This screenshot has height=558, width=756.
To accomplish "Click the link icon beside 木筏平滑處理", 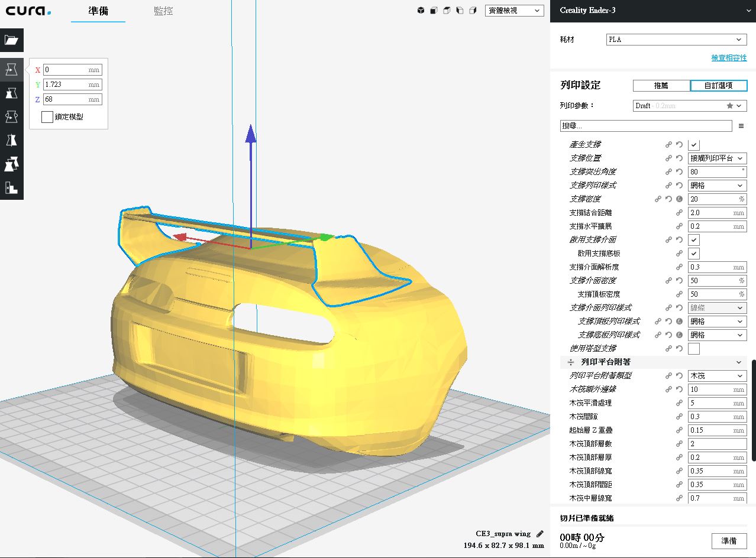I will [680, 403].
